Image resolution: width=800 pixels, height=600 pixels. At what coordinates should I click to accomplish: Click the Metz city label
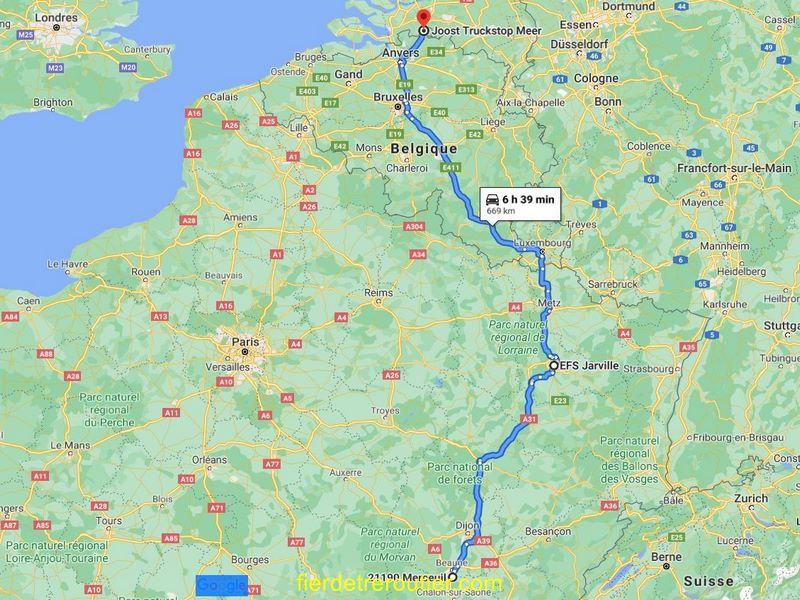pos(549,303)
